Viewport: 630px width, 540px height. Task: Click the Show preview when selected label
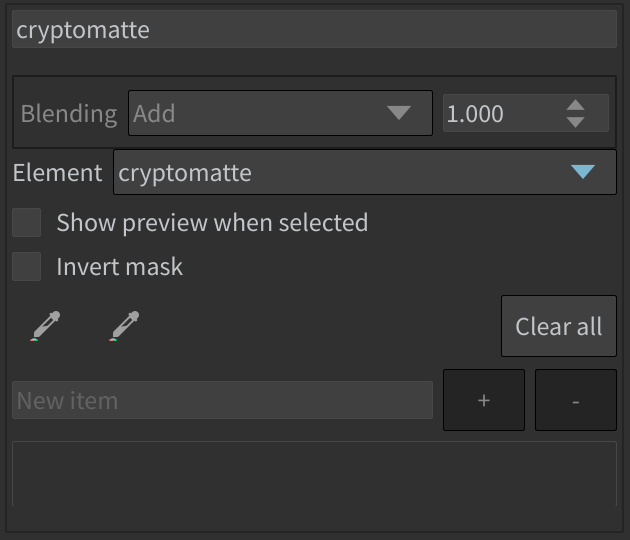tap(212, 223)
